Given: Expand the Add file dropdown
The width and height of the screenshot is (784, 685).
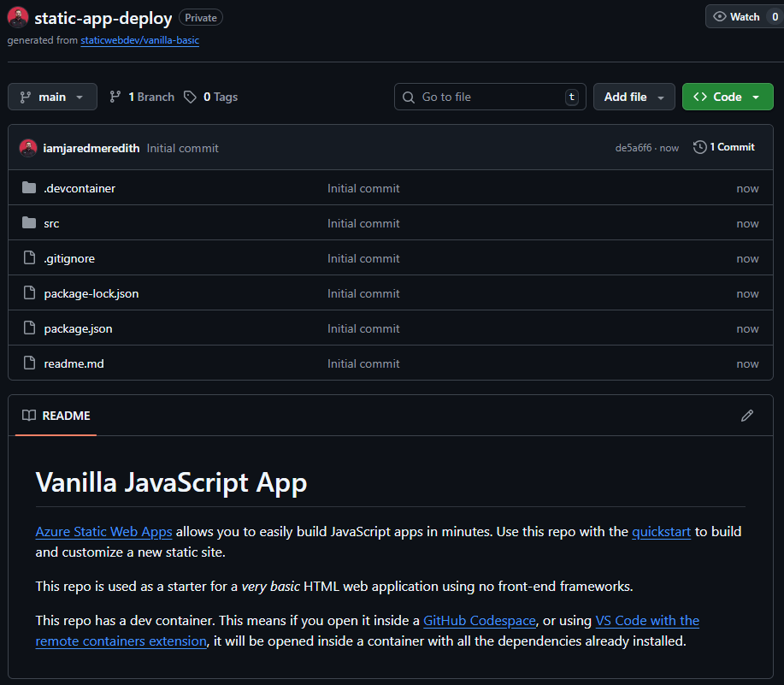Looking at the screenshot, I should (634, 97).
